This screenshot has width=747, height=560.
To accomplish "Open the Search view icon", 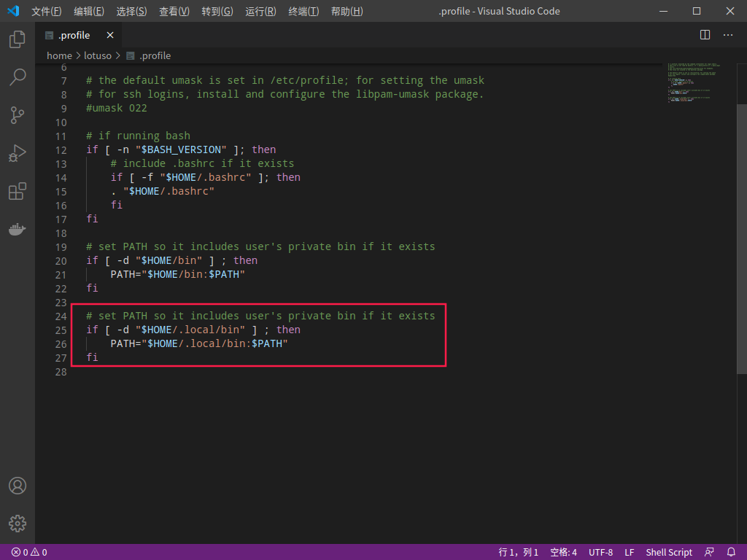I will [18, 77].
